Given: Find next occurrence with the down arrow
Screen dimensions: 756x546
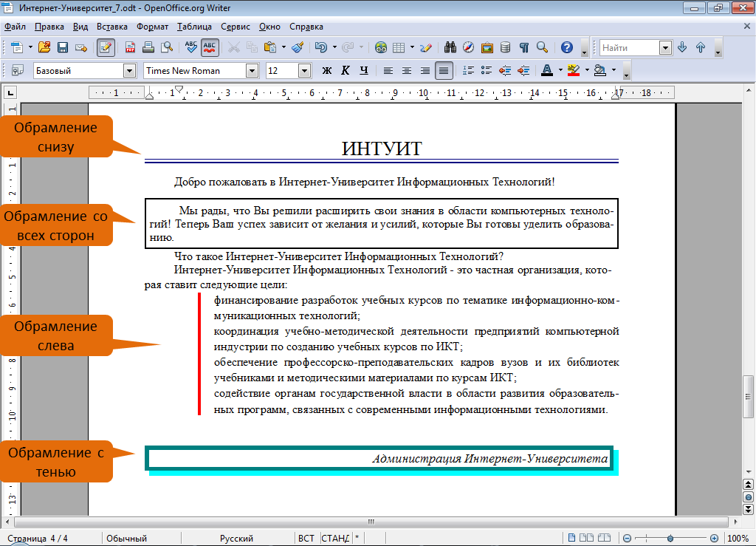Looking at the screenshot, I should click(682, 47).
